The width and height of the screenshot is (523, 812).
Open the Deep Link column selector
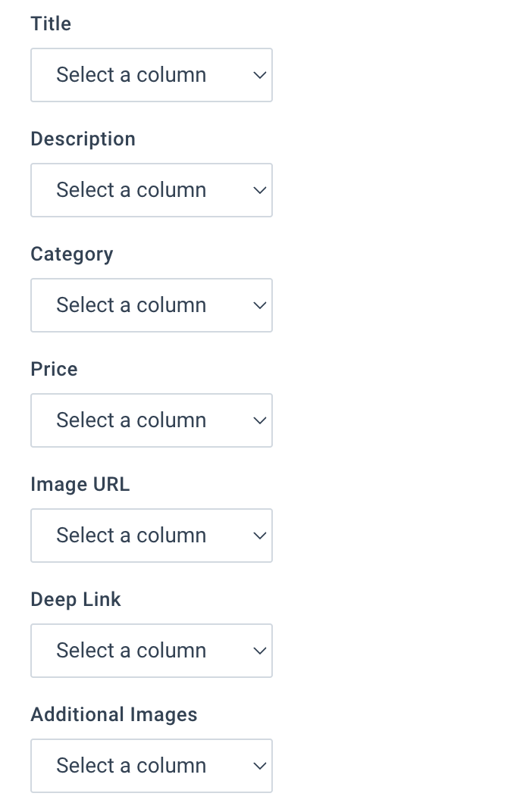[152, 651]
